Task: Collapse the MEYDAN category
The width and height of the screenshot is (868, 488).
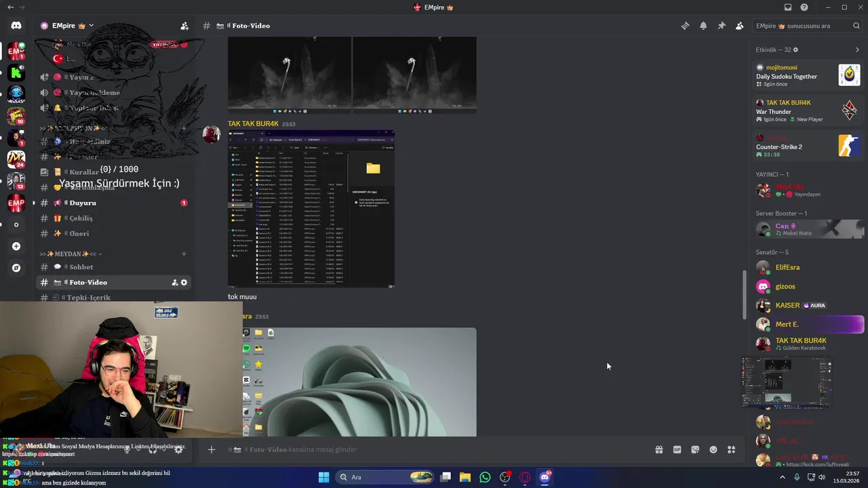Action: tap(71, 254)
